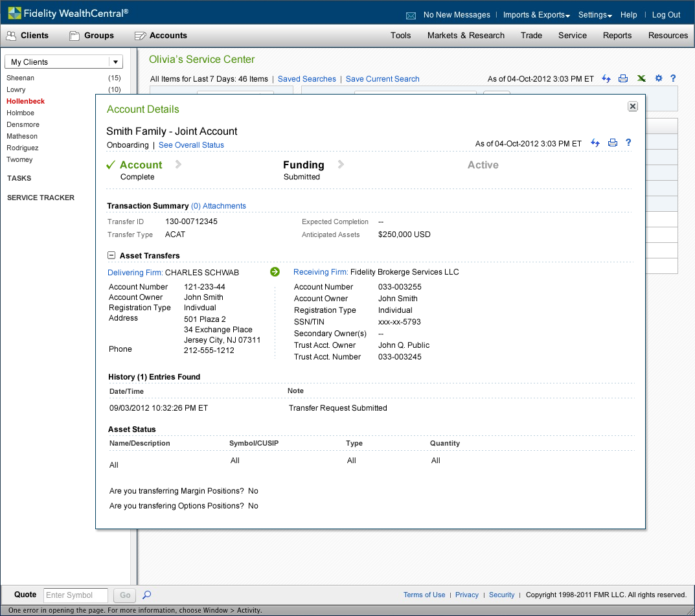Viewport: 695px width, 616px height.
Task: Click the messages envelope icon
Action: click(x=411, y=15)
